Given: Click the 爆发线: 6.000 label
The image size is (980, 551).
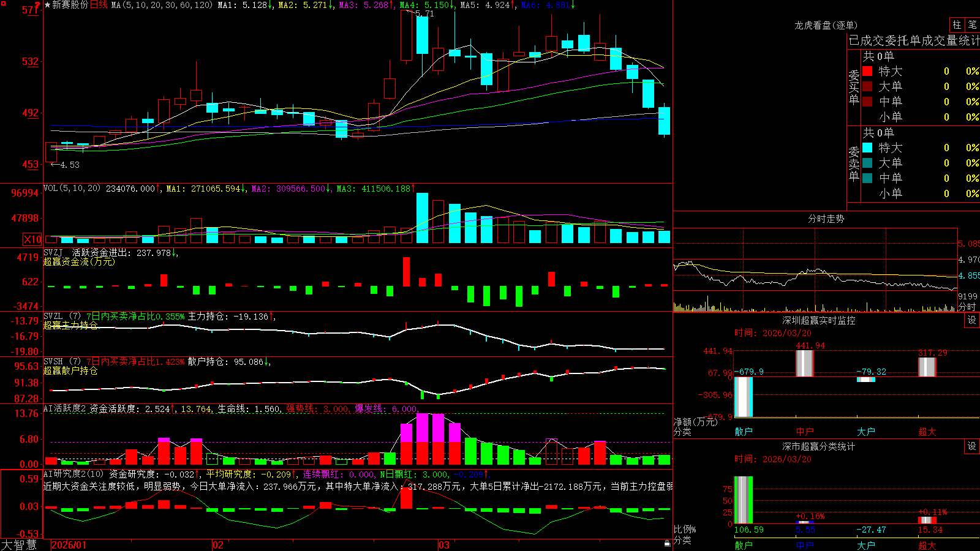Looking at the screenshot, I should coord(386,408).
